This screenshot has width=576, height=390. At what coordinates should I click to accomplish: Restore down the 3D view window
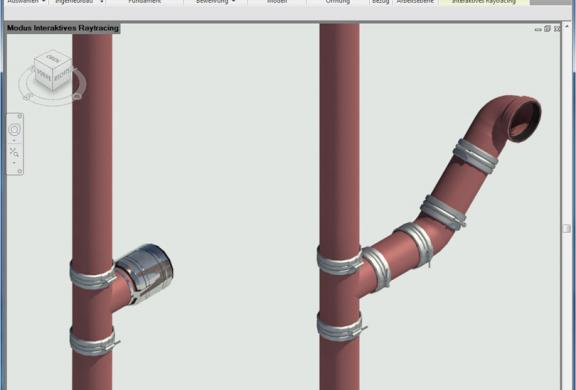(547, 29)
